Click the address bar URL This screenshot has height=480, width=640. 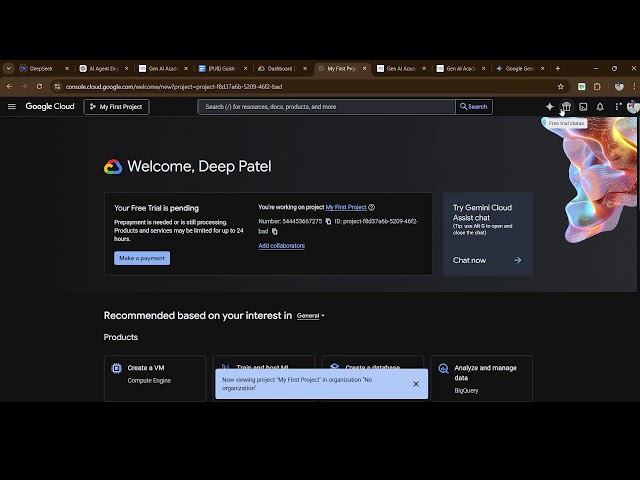point(174,87)
